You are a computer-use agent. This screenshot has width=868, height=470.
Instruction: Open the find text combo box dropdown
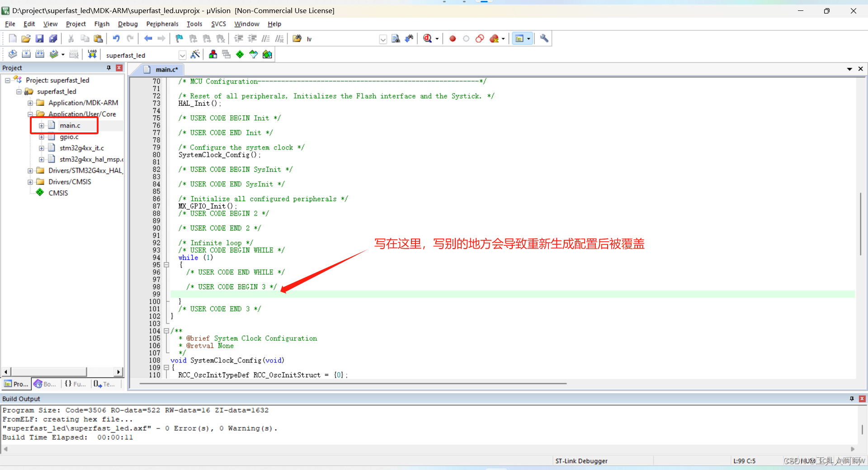tap(383, 39)
